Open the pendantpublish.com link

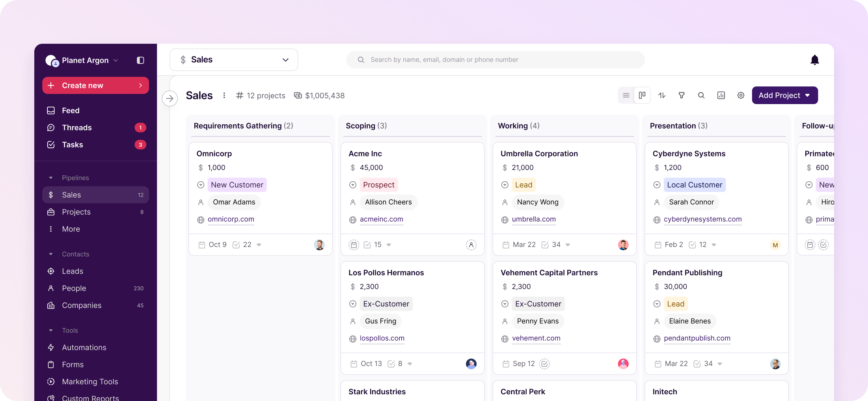tap(697, 338)
